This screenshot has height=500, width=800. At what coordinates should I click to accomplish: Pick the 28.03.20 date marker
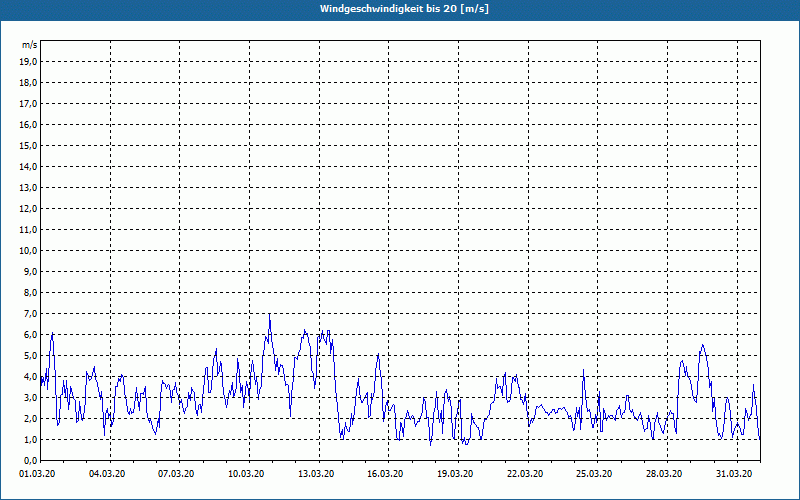pos(664,474)
